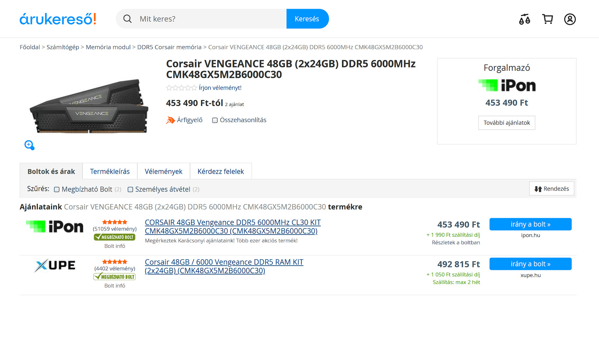Click iPon's Bolt infó link
599x364 pixels.
click(115, 246)
